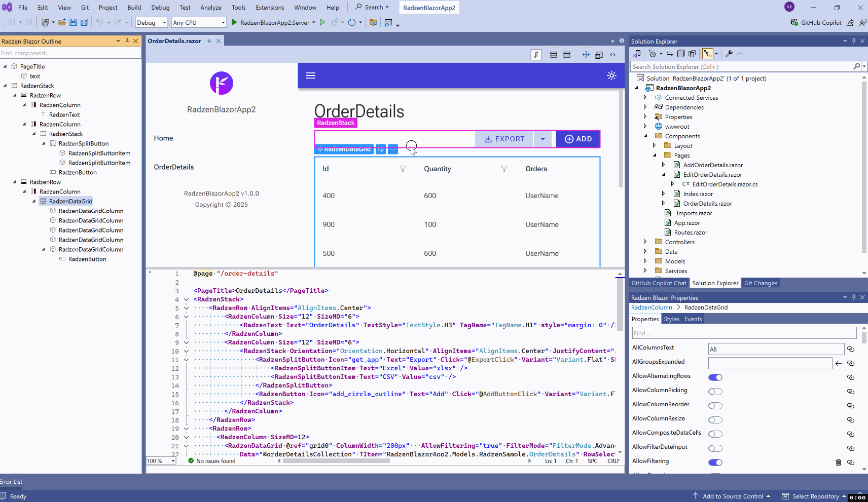
Task: Click the horizontal split layout icon in designer toolbar
Action: [554, 55]
